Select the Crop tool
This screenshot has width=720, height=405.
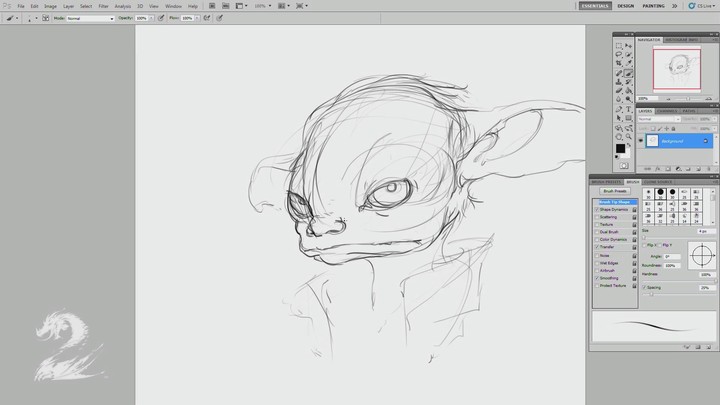pos(619,63)
